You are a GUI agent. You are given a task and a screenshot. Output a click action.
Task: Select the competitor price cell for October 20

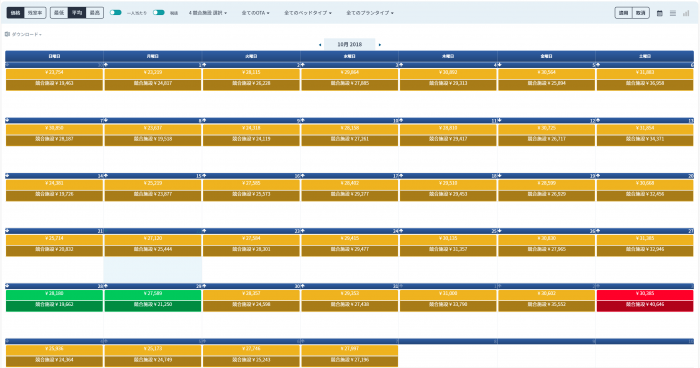click(x=645, y=195)
